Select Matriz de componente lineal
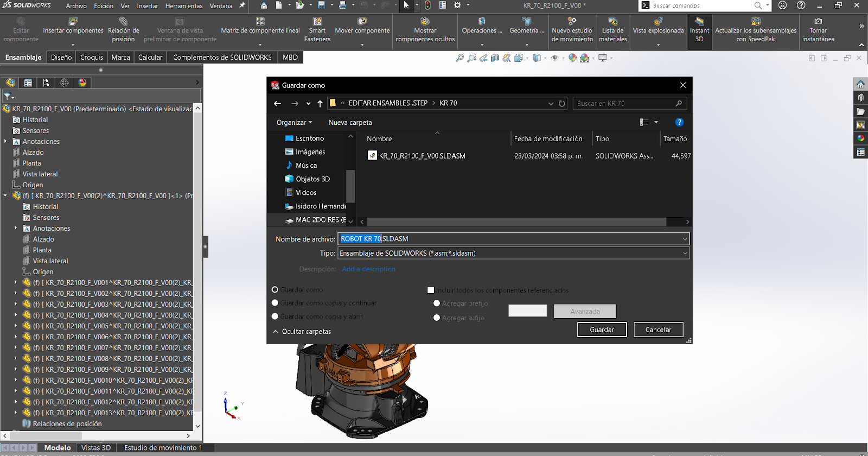The height and width of the screenshot is (456, 868). tap(260, 26)
